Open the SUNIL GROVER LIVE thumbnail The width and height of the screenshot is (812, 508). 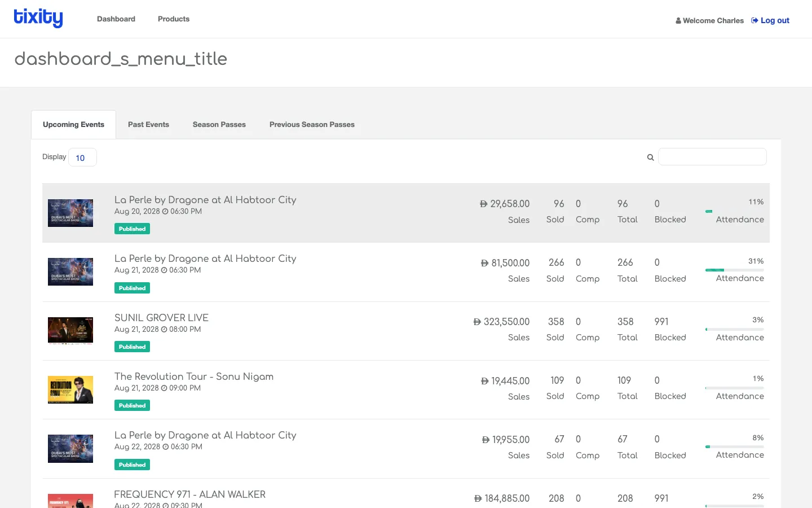coord(70,331)
